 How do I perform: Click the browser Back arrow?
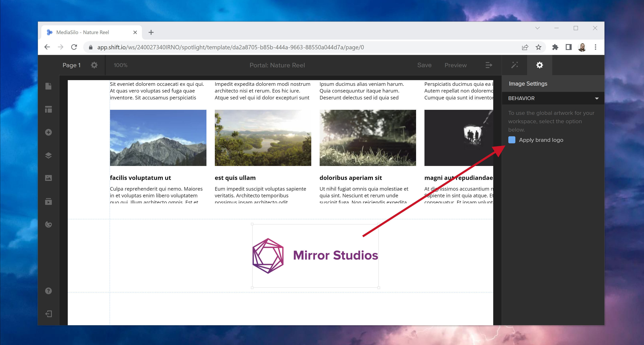point(47,47)
